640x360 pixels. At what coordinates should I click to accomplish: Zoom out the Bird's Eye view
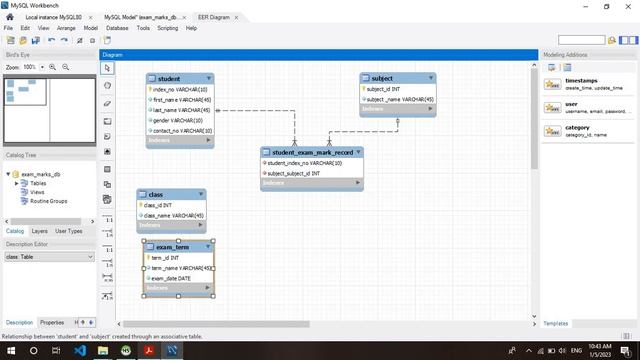point(66,67)
